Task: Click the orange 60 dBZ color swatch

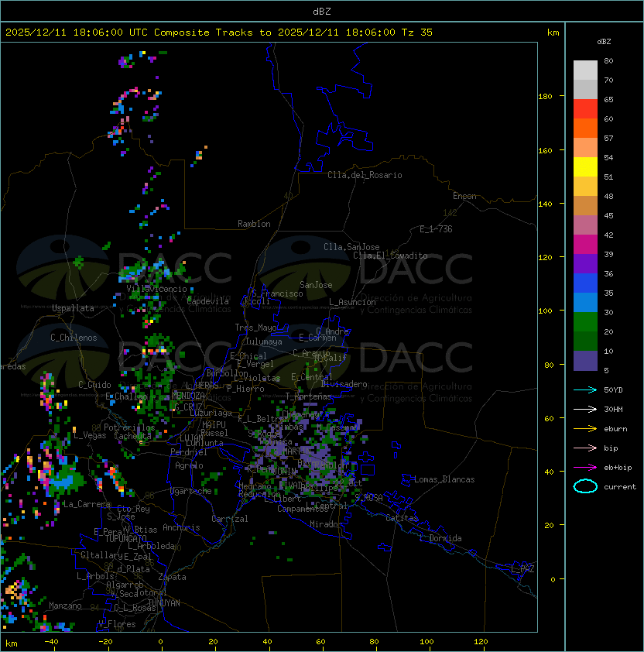Action: pyautogui.click(x=585, y=129)
